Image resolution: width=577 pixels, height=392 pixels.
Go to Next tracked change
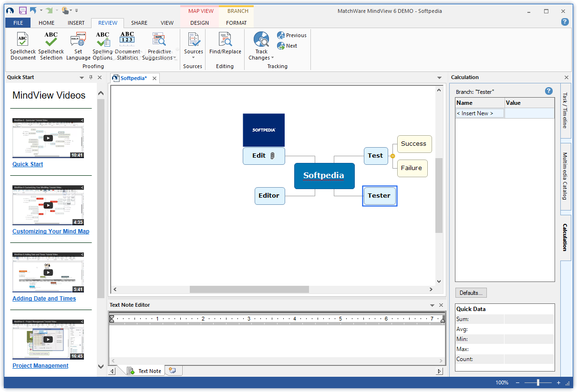coord(287,46)
